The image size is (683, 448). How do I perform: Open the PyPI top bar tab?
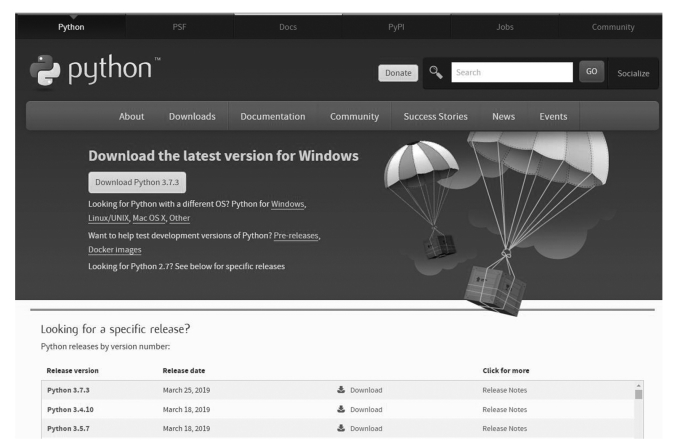point(396,27)
